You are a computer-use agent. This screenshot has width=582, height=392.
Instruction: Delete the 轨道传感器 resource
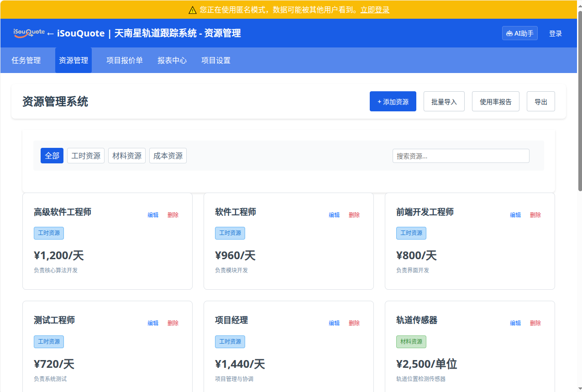point(535,323)
